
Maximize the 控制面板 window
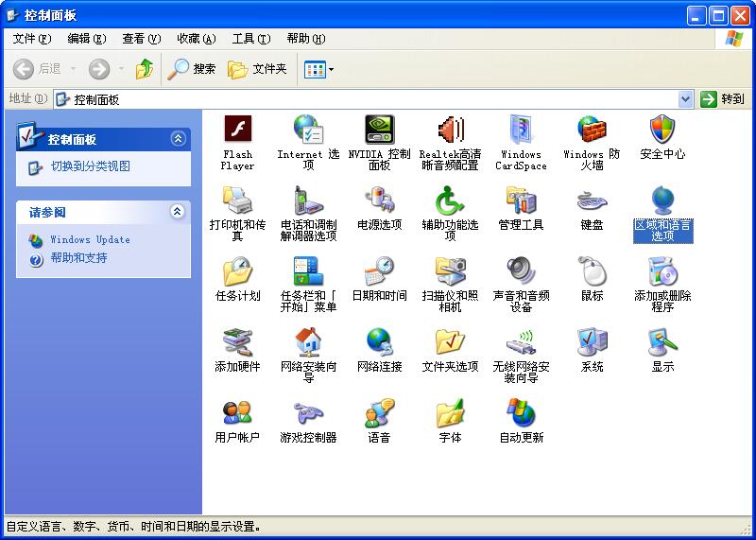click(718, 16)
